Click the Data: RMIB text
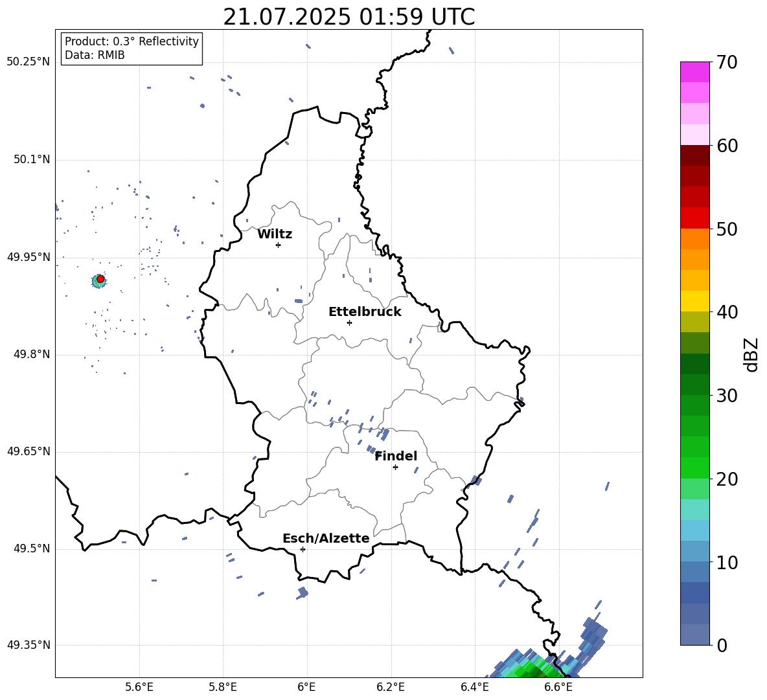Screen dimensions: 767x700 click(95, 55)
